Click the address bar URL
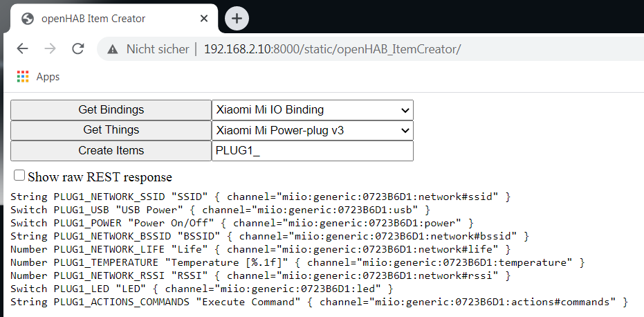This screenshot has width=644, height=317. [x=332, y=49]
